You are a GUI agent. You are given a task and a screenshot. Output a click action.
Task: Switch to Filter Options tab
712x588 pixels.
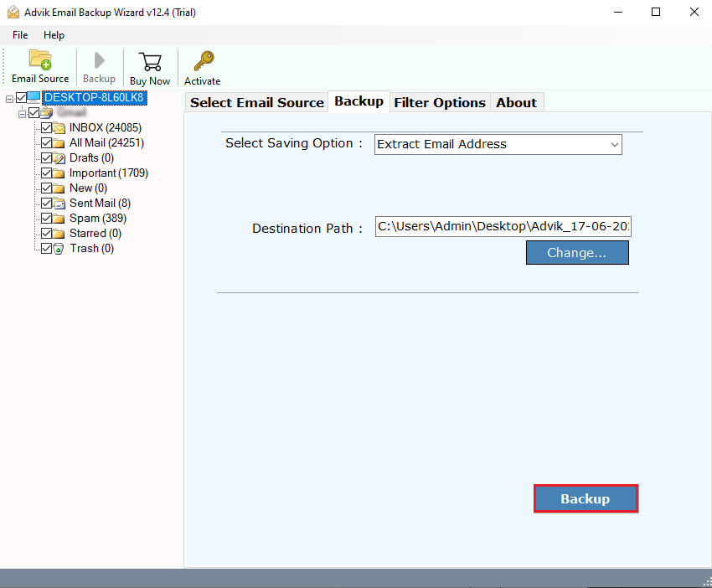tap(440, 103)
